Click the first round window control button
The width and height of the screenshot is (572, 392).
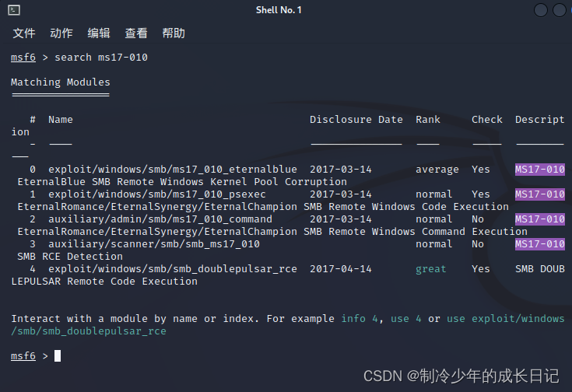pos(541,10)
